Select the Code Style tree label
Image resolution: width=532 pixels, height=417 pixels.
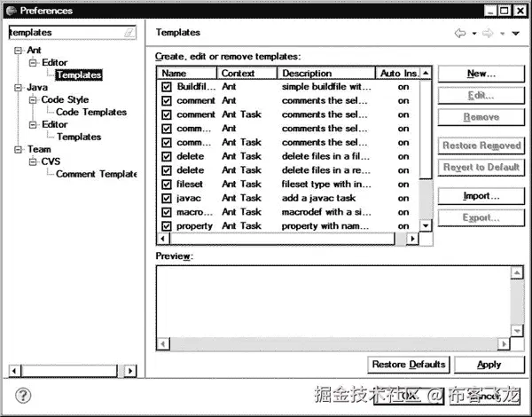pyautogui.click(x=65, y=100)
